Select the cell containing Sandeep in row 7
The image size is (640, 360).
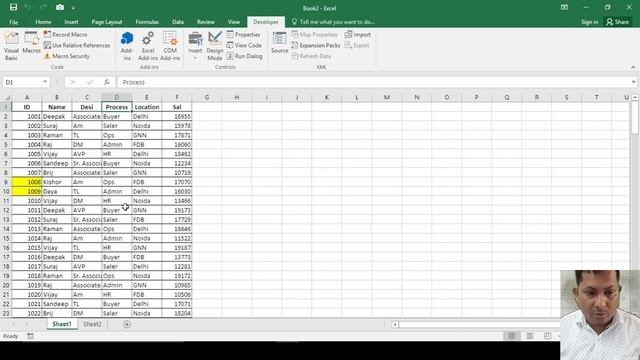point(57,163)
